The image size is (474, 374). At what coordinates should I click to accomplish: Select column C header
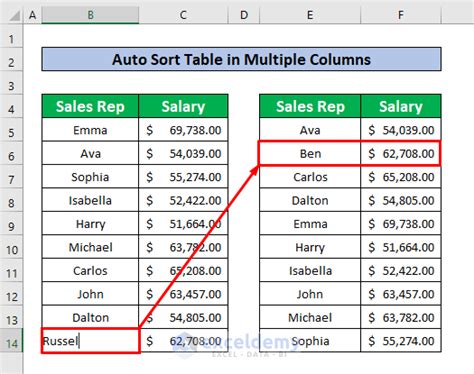183,15
